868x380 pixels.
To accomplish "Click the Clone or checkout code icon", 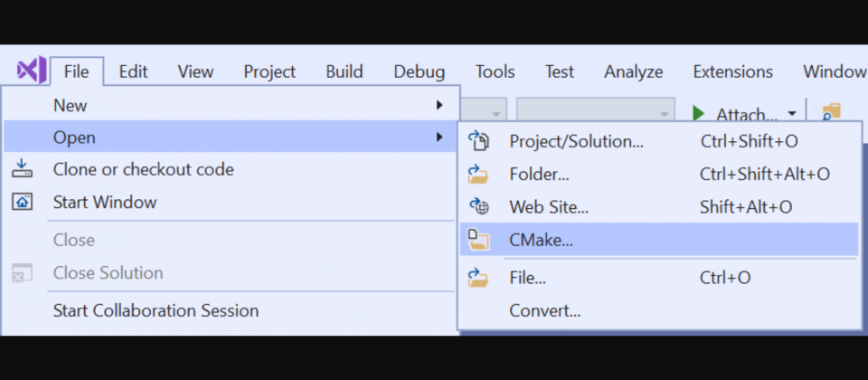I will 22,169.
